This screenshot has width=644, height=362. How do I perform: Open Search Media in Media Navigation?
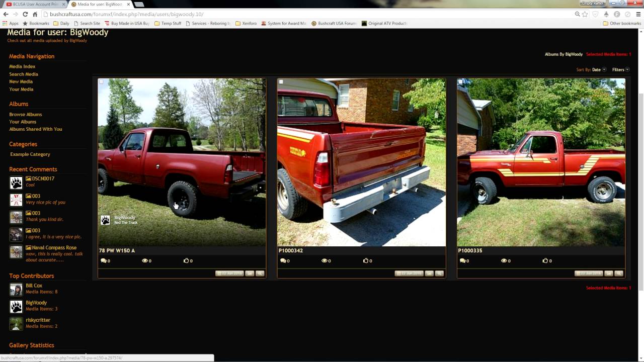(24, 74)
